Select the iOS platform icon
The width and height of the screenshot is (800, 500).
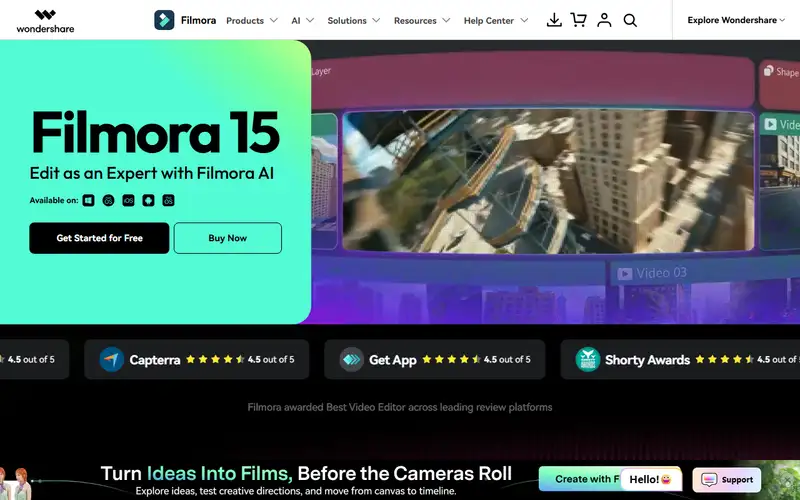point(128,201)
